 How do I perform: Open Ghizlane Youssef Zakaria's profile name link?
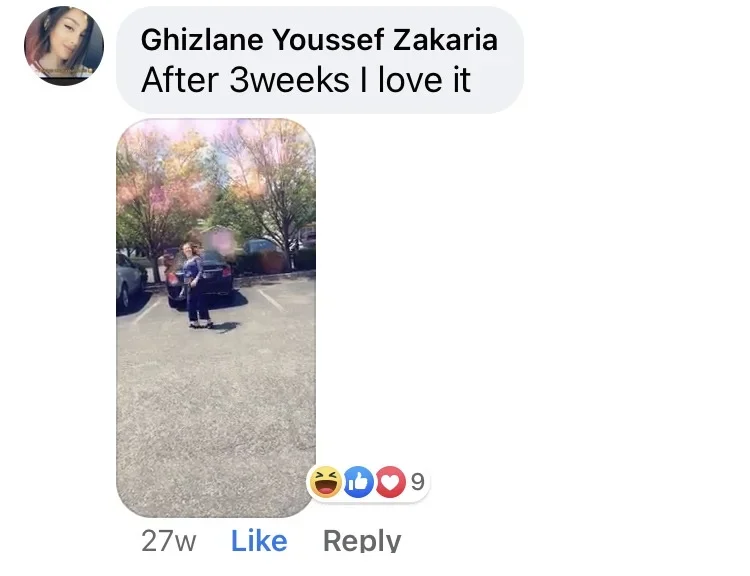pyautogui.click(x=319, y=39)
